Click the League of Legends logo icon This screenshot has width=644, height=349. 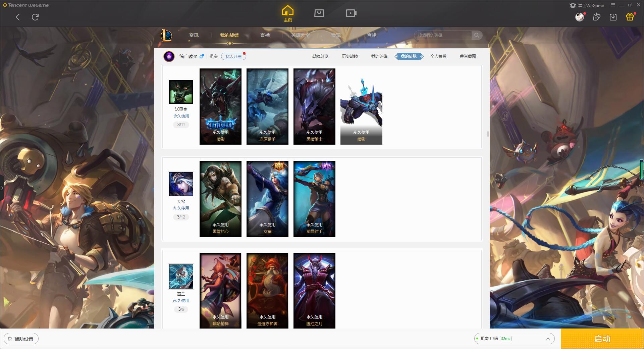167,35
